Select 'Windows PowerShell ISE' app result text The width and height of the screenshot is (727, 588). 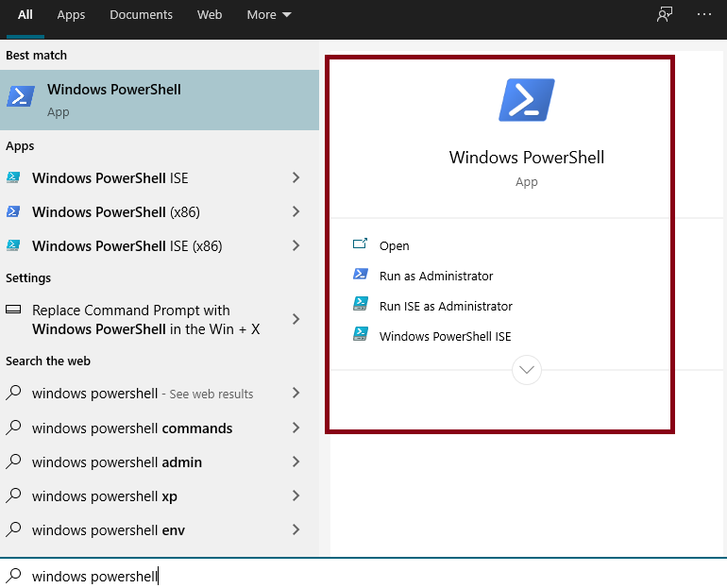(110, 178)
